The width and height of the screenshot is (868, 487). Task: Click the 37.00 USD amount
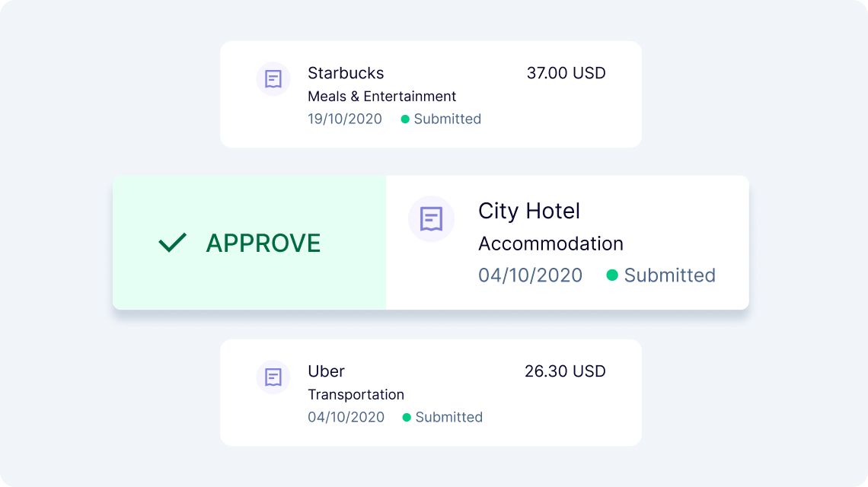click(564, 73)
